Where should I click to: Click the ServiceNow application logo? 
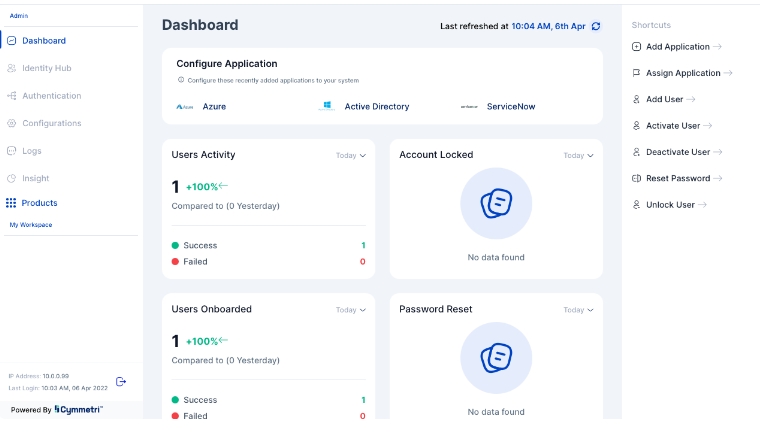469,106
